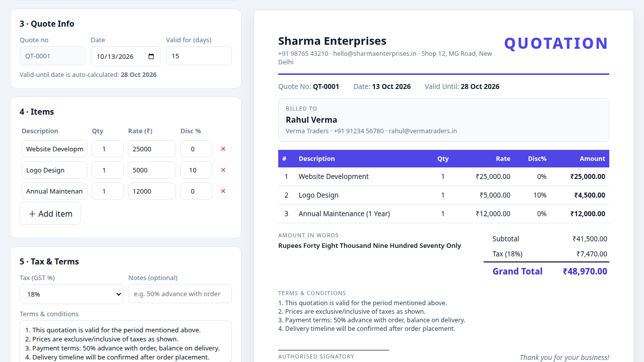Delete the Logo Design item row

[x=223, y=170]
